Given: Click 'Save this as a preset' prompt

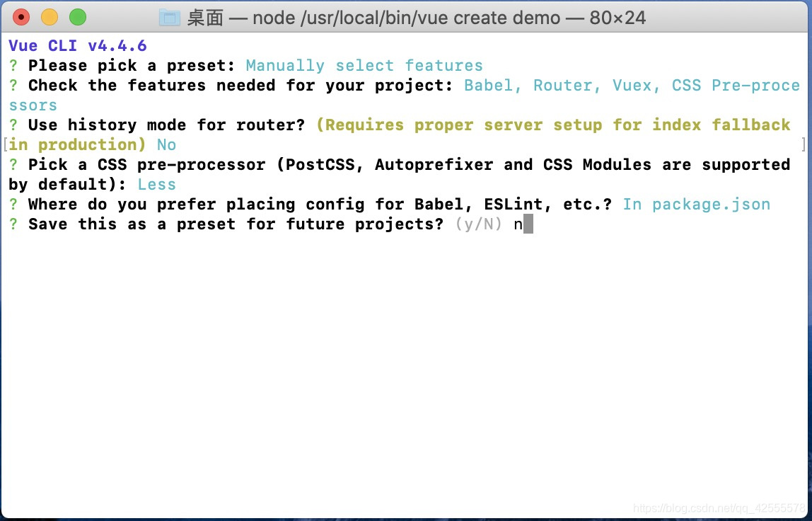Looking at the screenshot, I should [x=236, y=224].
